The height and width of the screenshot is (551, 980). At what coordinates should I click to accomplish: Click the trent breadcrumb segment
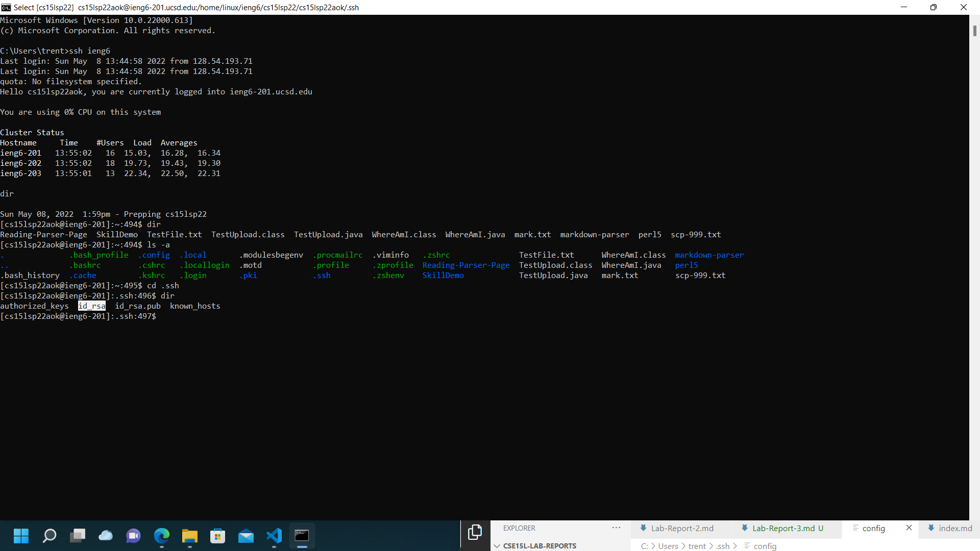697,546
